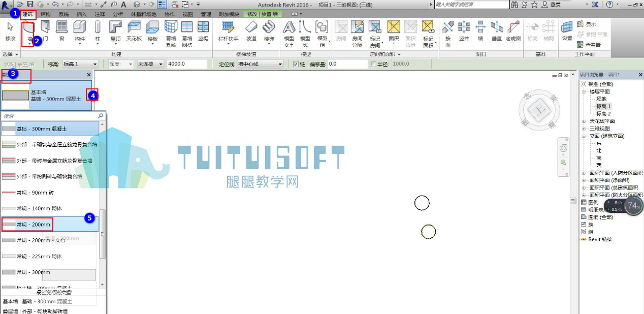Open the 管理 ribbon tab
The height and width of the screenshot is (314, 644).
pos(206,14)
